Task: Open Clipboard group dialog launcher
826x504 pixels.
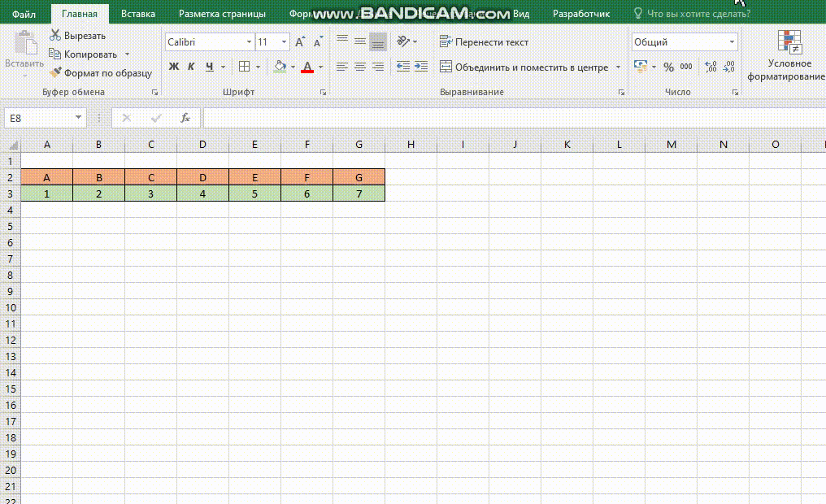Action: click(154, 92)
